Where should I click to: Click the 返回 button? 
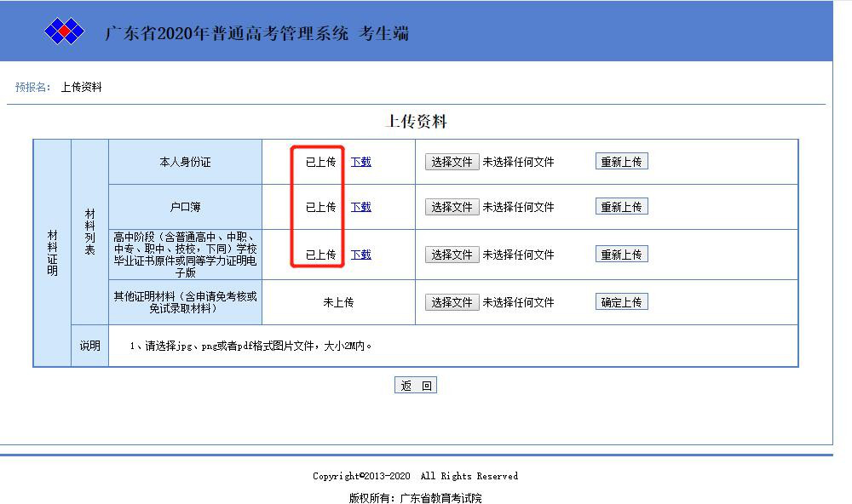(x=416, y=385)
